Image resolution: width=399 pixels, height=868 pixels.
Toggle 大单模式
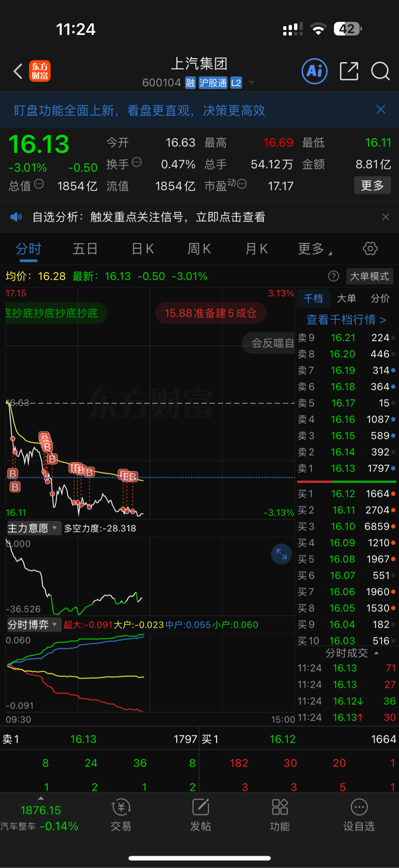(369, 276)
